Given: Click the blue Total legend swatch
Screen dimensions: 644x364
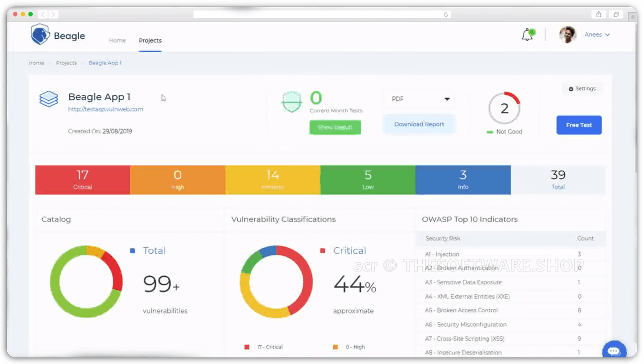Looking at the screenshot, I should [132, 250].
